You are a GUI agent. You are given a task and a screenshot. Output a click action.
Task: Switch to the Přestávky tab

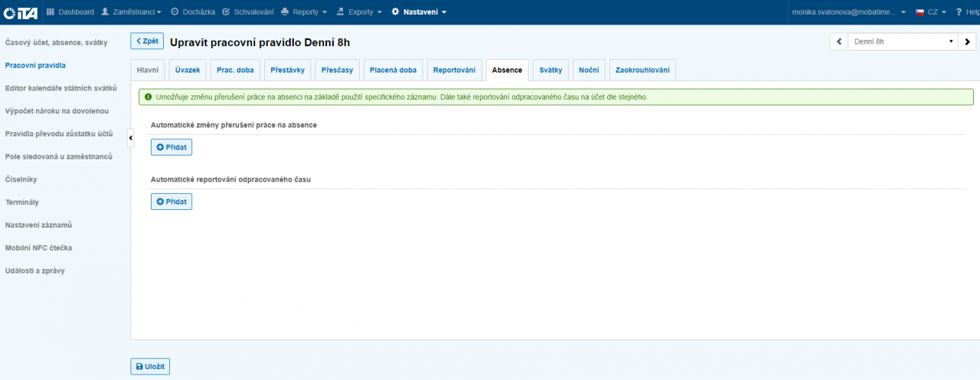287,70
